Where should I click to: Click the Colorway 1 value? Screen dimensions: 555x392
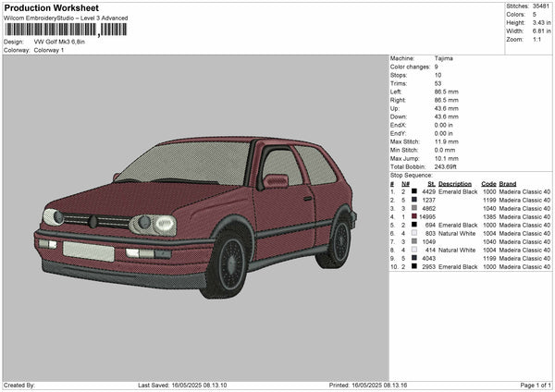pos(50,50)
